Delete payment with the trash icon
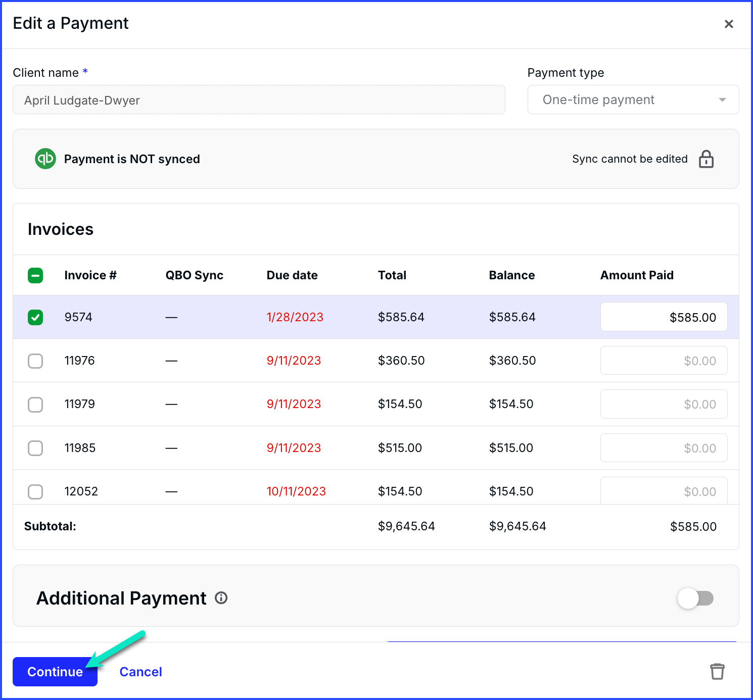The height and width of the screenshot is (700, 753). (717, 671)
